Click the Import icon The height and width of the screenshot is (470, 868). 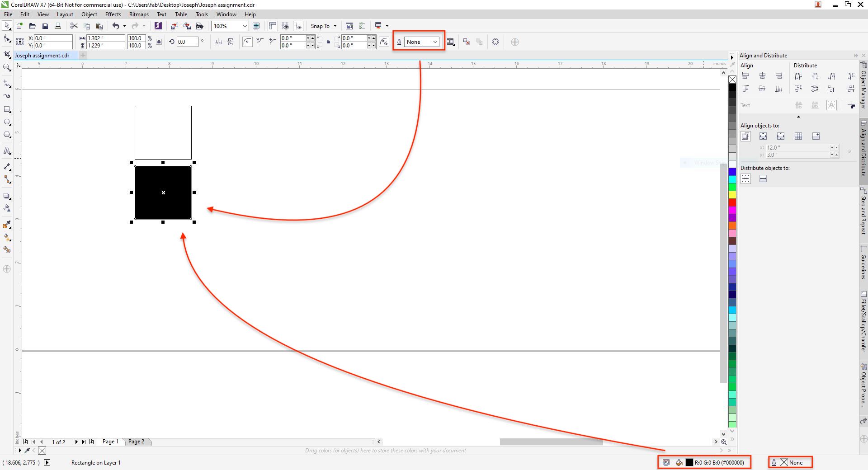[174, 26]
